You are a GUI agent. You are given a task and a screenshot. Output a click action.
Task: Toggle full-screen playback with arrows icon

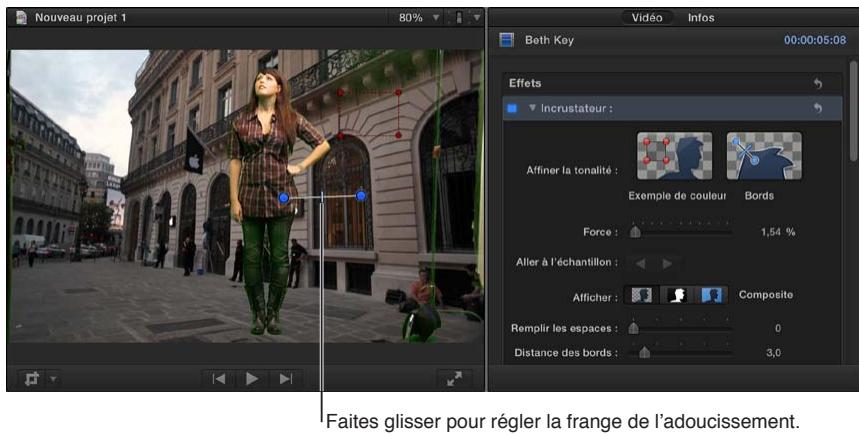click(454, 379)
